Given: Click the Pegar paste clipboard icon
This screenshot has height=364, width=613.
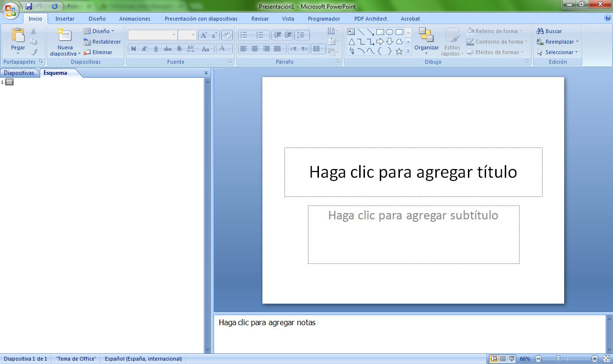Looking at the screenshot, I should click(x=18, y=35).
